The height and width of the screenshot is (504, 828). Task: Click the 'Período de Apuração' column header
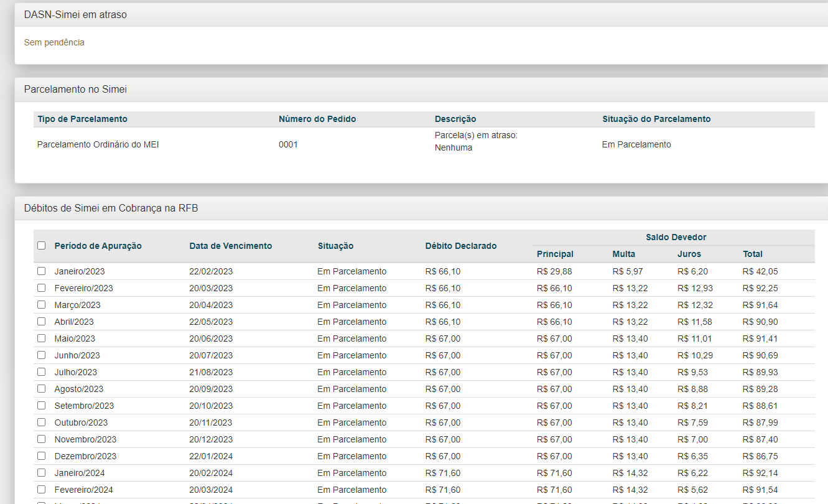tap(98, 246)
